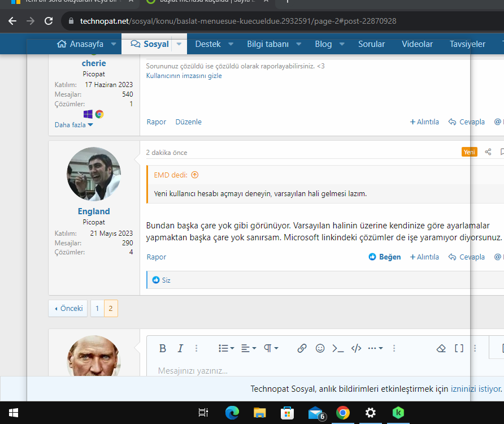Report England's post with Rapor

156,257
